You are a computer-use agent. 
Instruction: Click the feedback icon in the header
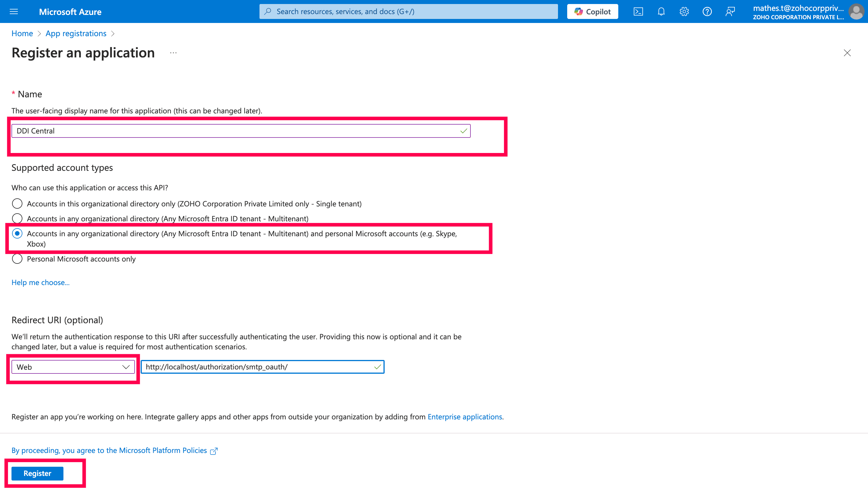tap(730, 11)
